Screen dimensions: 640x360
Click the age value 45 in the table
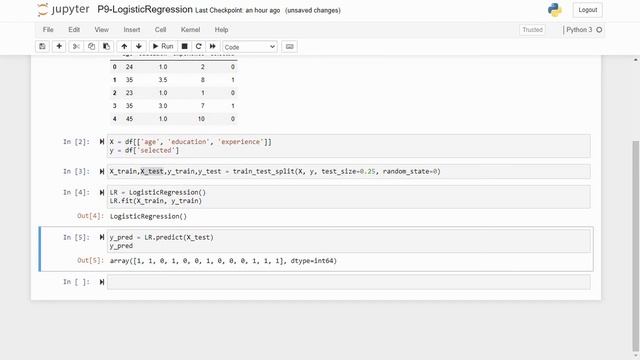[x=129, y=119]
